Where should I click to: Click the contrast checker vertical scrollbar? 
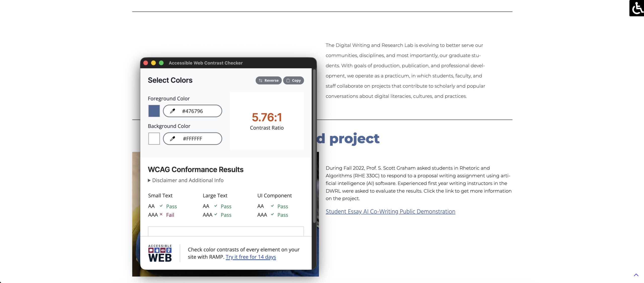[314, 146]
